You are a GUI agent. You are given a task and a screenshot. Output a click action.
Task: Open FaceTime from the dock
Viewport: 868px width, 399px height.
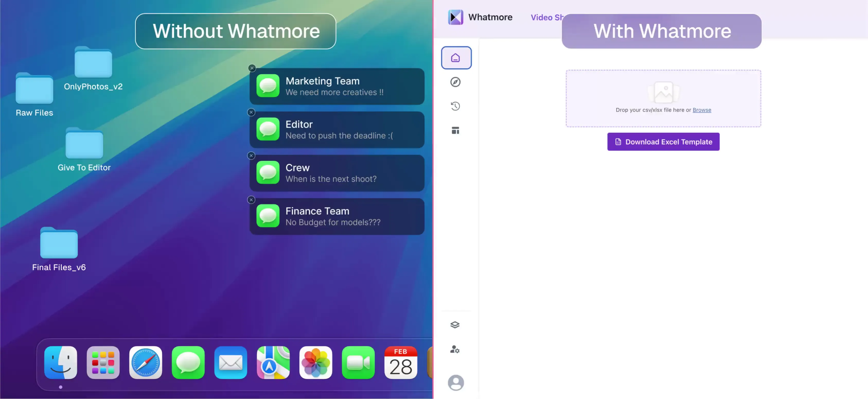point(358,362)
